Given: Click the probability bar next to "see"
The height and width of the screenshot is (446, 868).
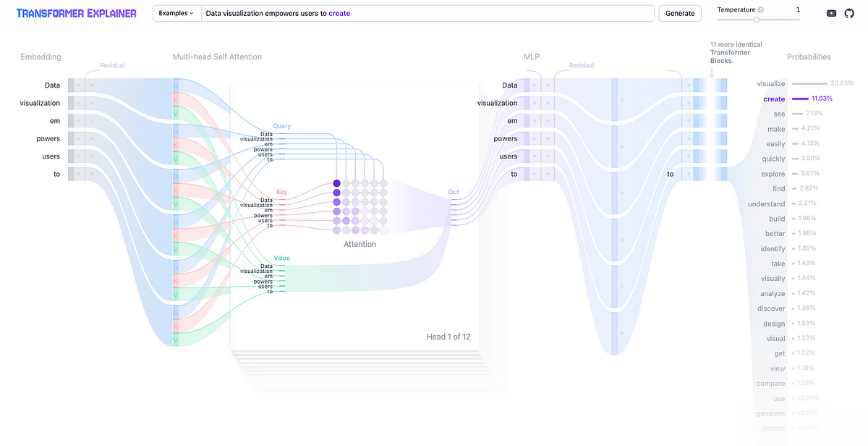Looking at the screenshot, I should click(797, 114).
